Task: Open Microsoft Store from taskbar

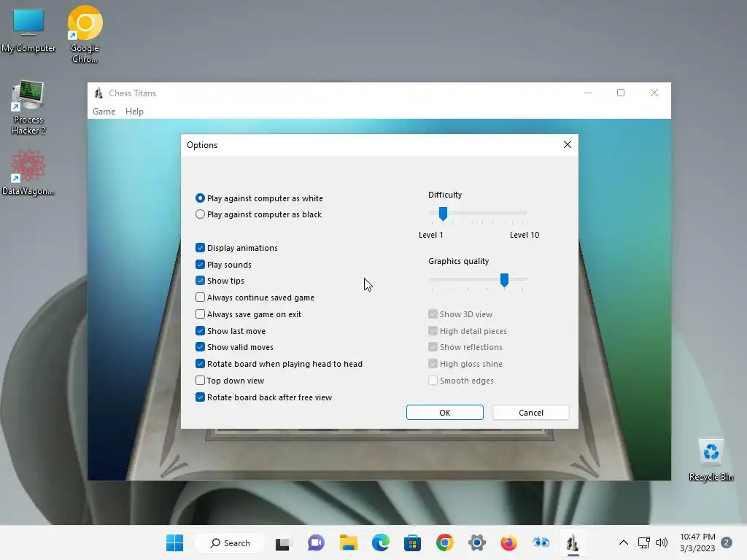Action: 413,542
